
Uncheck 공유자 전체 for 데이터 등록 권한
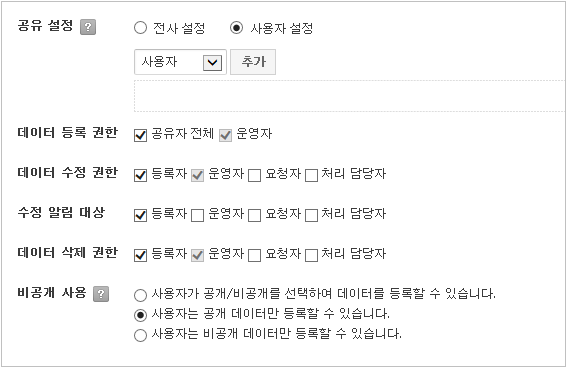[x=140, y=135]
